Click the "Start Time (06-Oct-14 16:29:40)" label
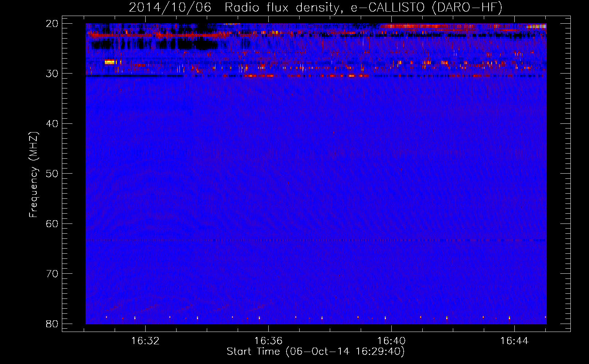 (316, 352)
